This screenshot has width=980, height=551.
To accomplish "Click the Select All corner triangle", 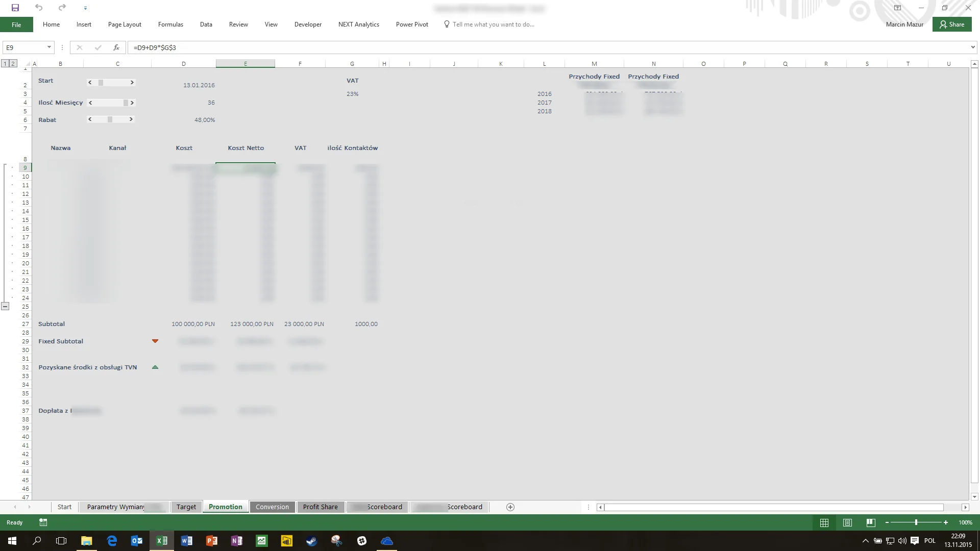I will (28, 64).
